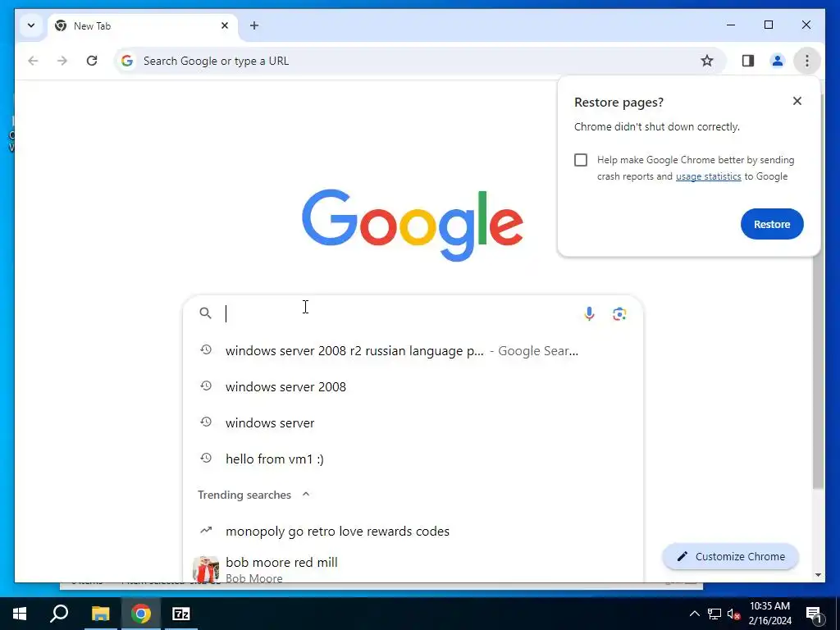Choose the "hello from vm1 :)" suggestion

413,459
